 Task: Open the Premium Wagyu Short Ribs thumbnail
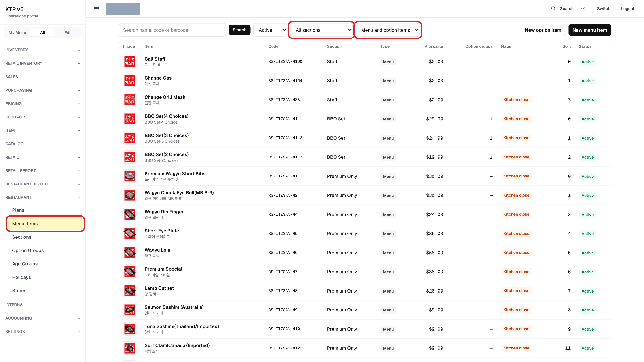coord(130,176)
